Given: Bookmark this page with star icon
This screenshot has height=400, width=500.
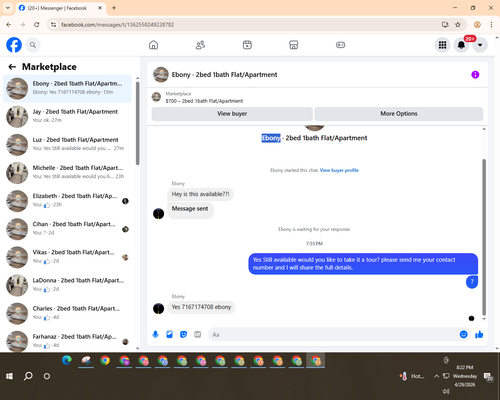Looking at the screenshot, I should pos(458,25).
